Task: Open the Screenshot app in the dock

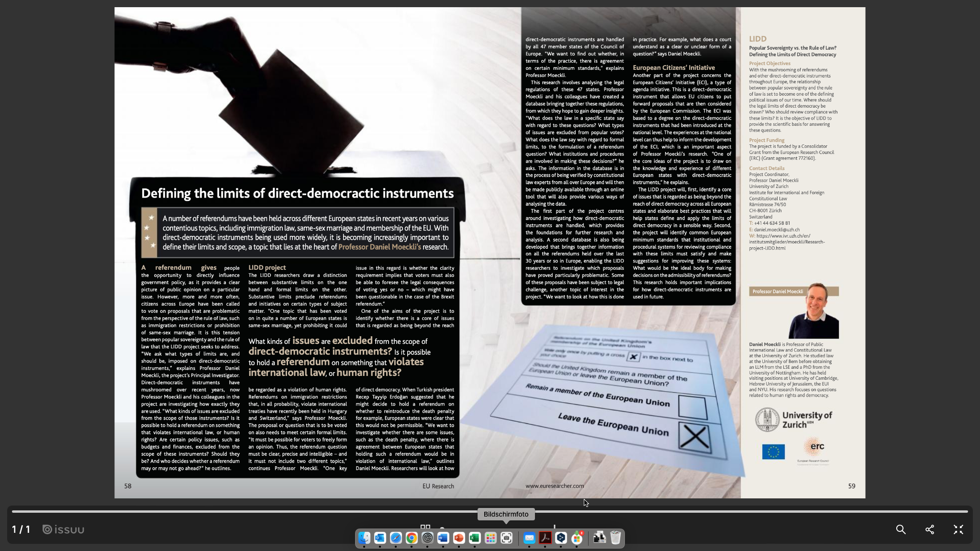Action: pyautogui.click(x=506, y=538)
